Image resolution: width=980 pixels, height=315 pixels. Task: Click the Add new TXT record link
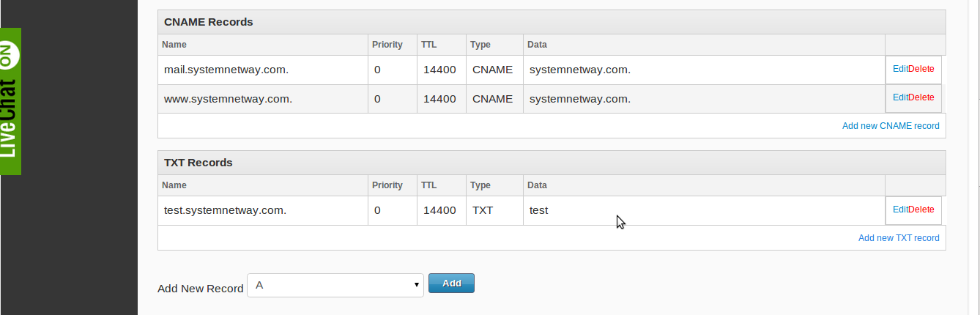898,238
